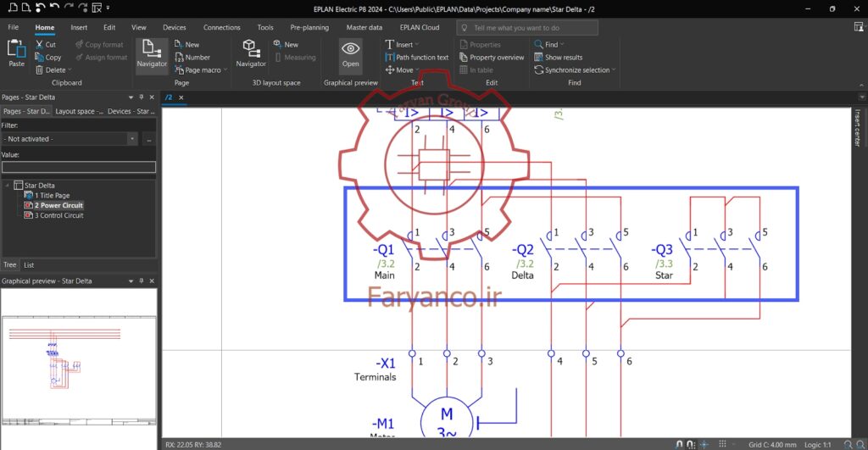
Task: Click the Move text icon
Action: coord(390,69)
